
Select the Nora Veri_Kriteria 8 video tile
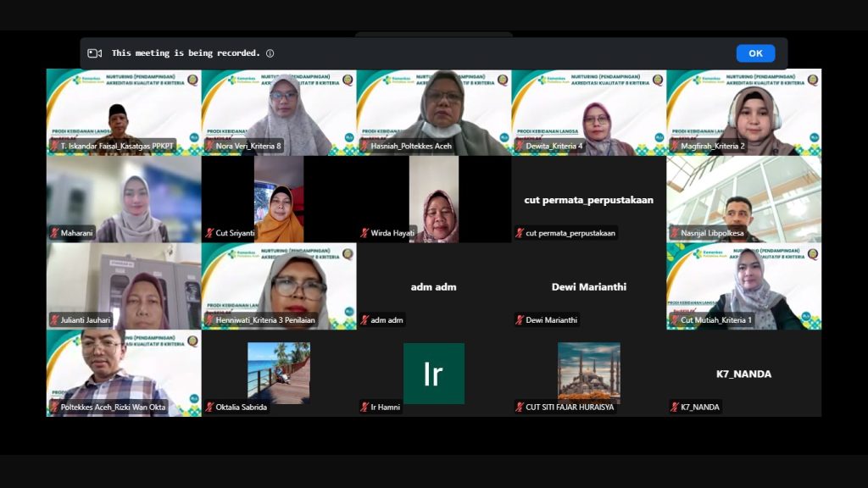click(x=279, y=113)
